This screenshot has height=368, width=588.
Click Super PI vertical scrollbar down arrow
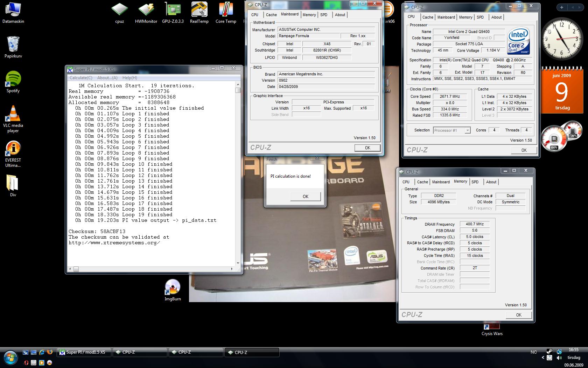238,263
